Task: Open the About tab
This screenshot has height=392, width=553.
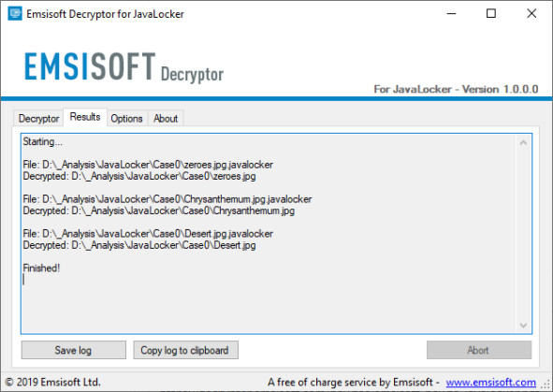Action: tap(166, 119)
